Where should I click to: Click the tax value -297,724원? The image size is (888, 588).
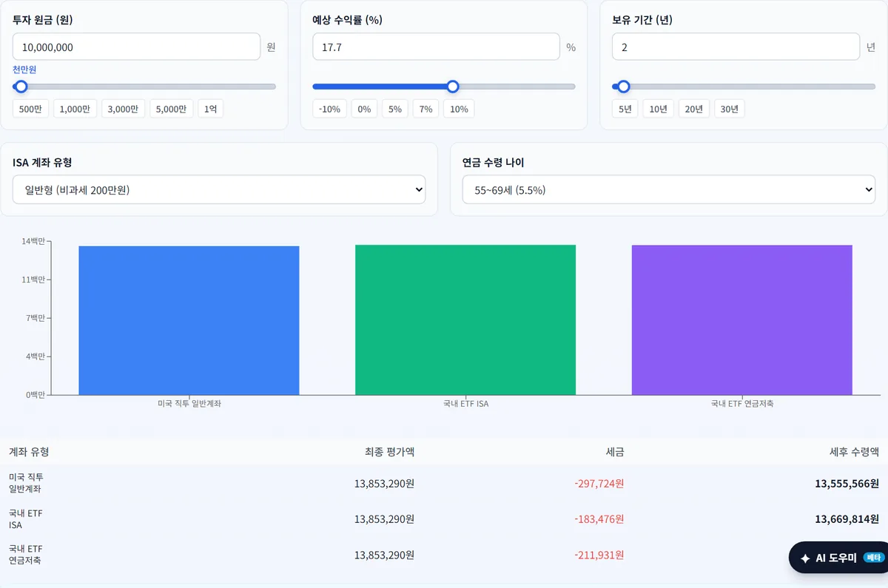tap(599, 483)
